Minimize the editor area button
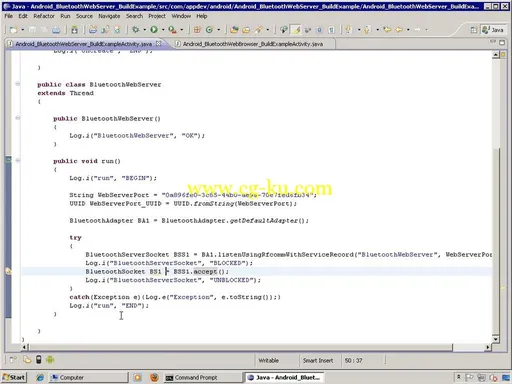The width and height of the screenshot is (512, 384). coord(493,42)
